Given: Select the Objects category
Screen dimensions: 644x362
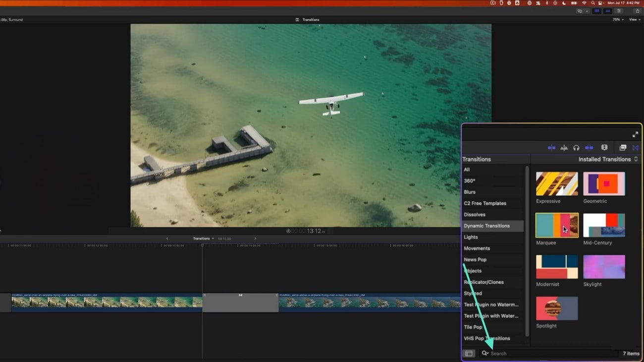Looking at the screenshot, I should (492, 271).
